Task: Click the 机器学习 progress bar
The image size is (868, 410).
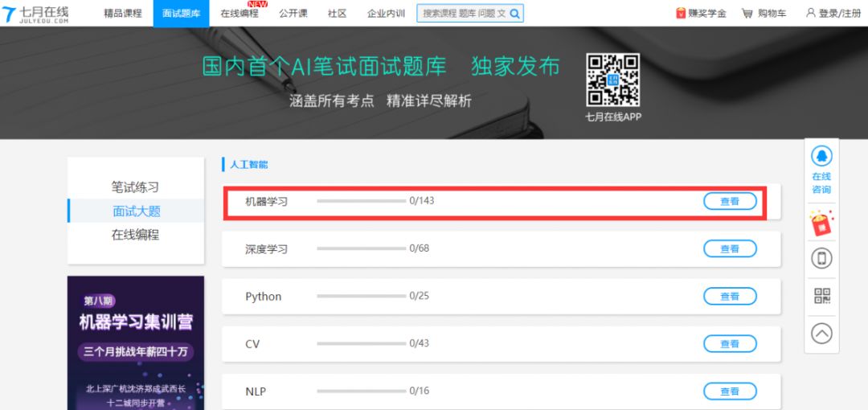Action: point(362,201)
